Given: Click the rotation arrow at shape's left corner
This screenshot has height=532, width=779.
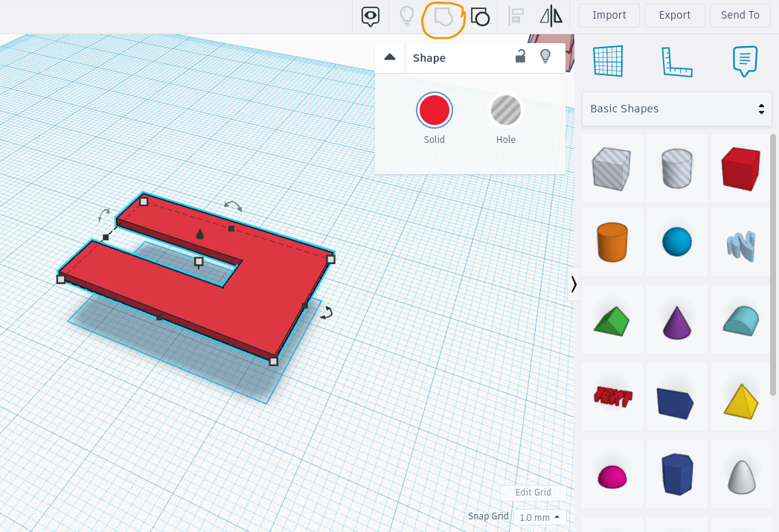Looking at the screenshot, I should (104, 214).
